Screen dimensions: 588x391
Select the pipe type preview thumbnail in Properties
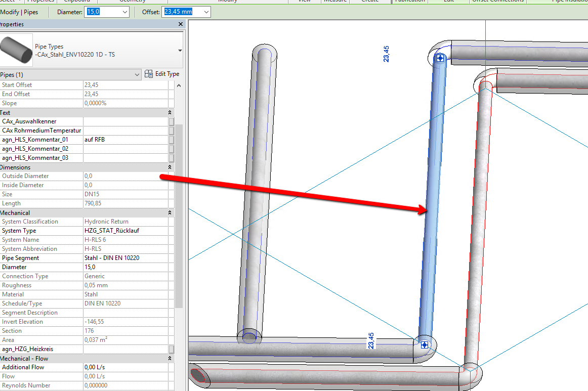[x=16, y=50]
